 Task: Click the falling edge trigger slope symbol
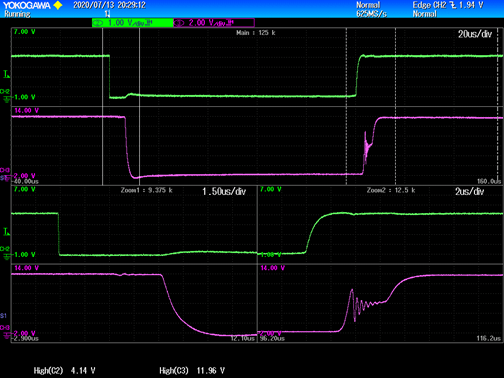click(x=453, y=5)
